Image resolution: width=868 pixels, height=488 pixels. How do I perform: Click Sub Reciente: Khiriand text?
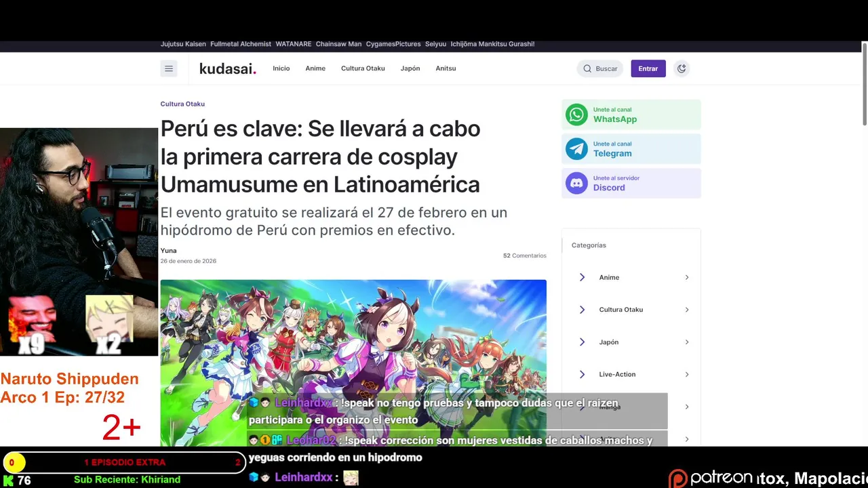coord(127,480)
